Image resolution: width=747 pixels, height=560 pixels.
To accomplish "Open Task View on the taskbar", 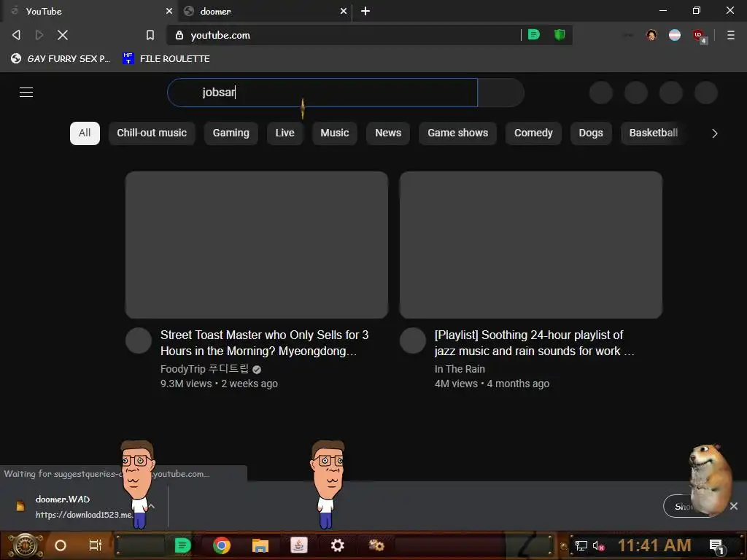I will tap(96, 545).
